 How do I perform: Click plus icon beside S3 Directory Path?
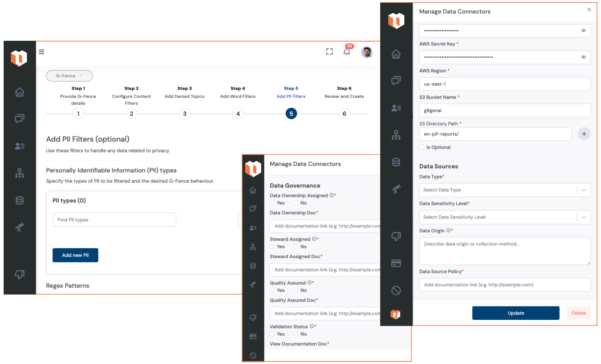(584, 134)
